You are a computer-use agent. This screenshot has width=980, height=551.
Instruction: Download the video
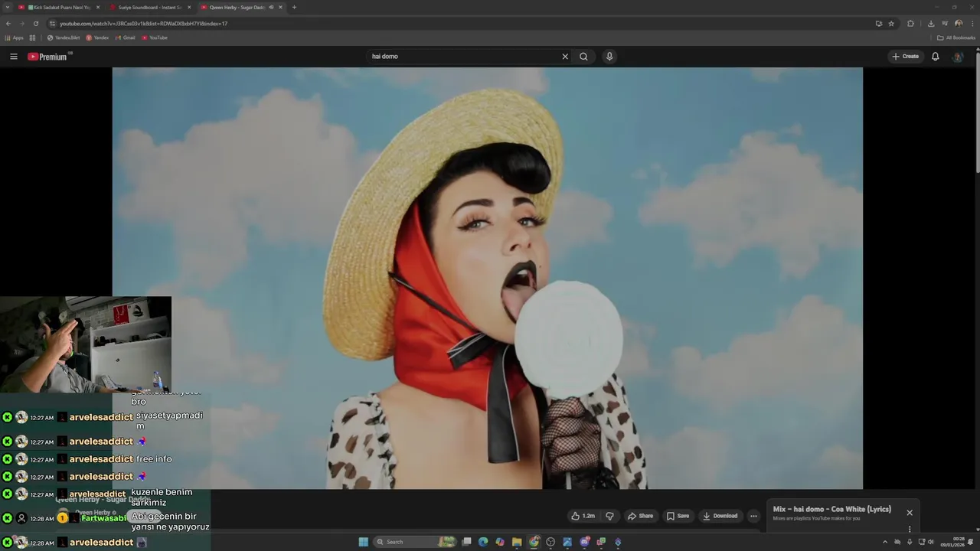click(720, 516)
